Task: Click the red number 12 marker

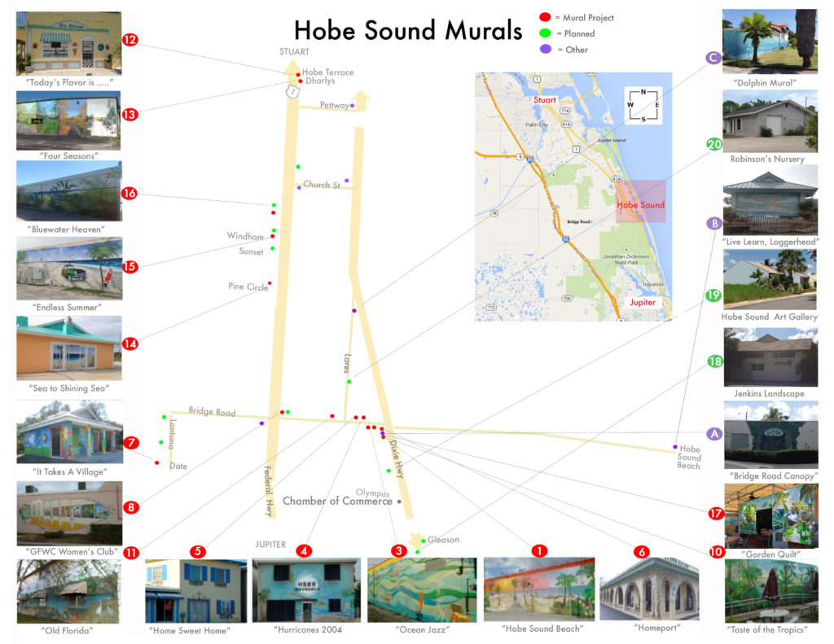Action: (x=130, y=39)
